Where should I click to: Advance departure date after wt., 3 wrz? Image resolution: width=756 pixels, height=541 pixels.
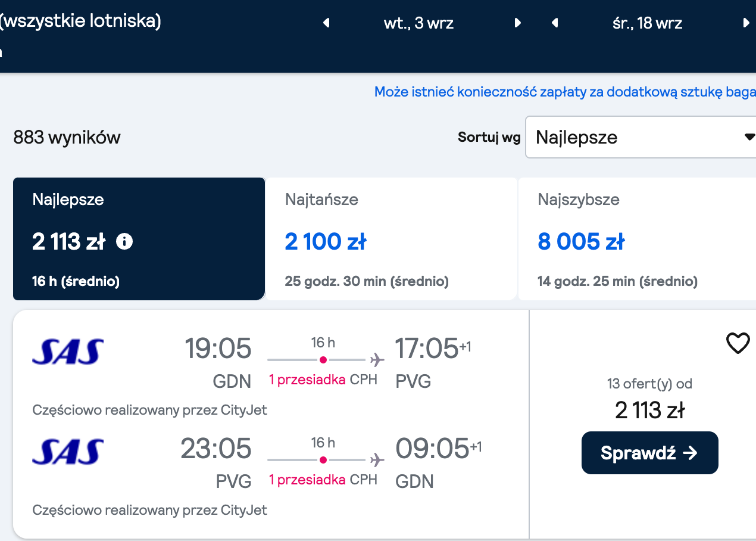click(517, 23)
